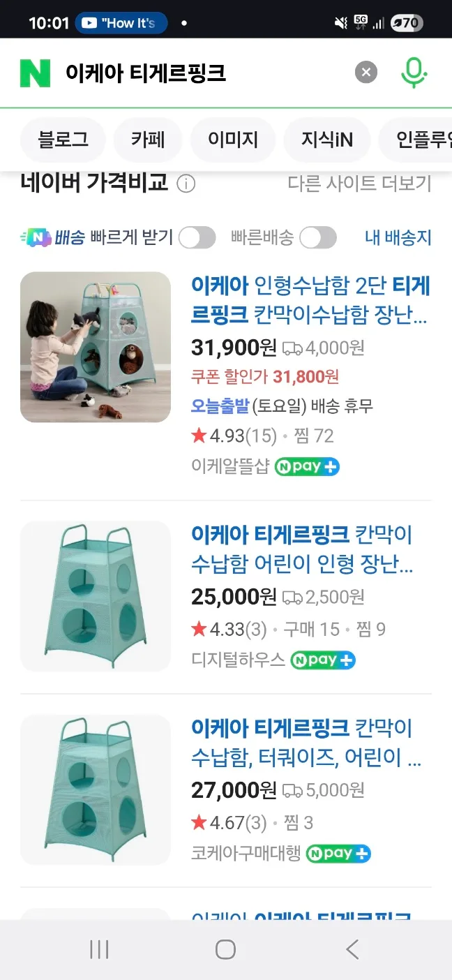This screenshot has width=452, height=980.
Task: Tap search field containing 이케아 티게르핑크
Action: pos(202,73)
